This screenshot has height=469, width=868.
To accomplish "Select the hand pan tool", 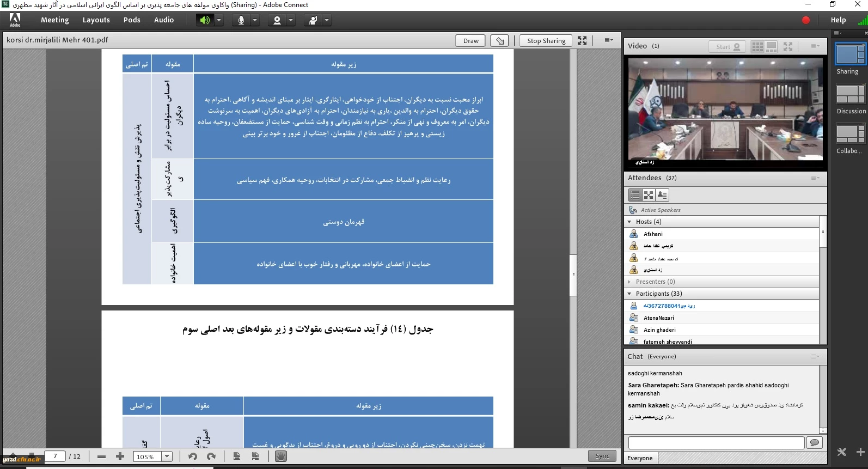I will click(280, 456).
